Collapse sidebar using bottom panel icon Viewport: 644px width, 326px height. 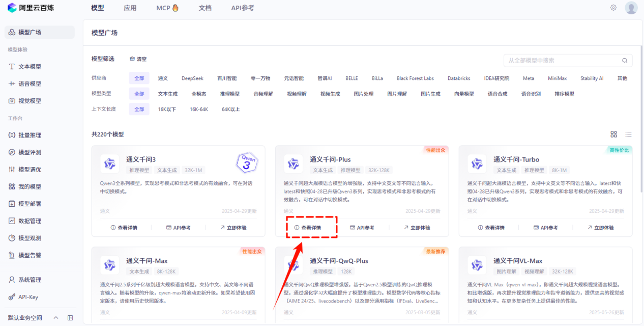coord(70,318)
